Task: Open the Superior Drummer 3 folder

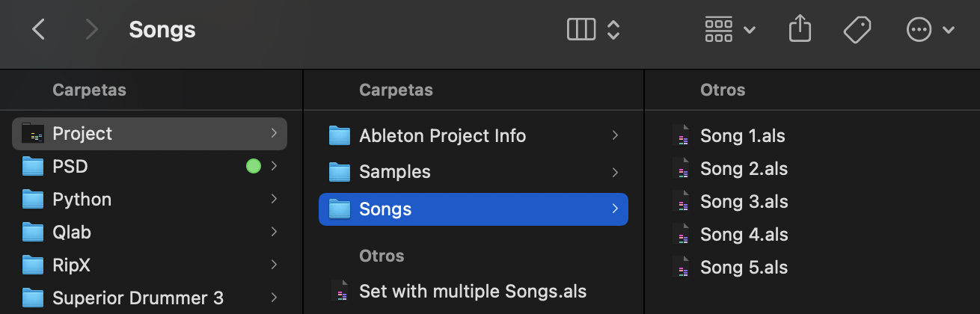Action: 138,298
